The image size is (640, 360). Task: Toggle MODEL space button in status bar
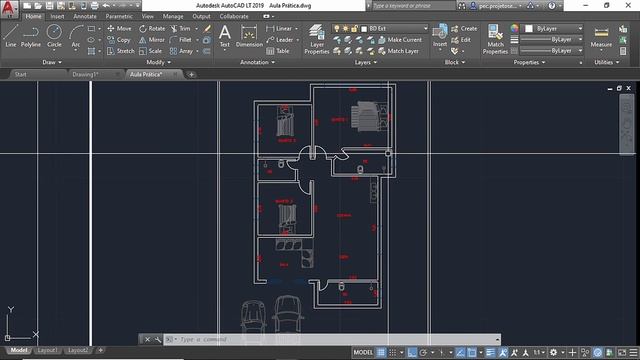pos(363,352)
